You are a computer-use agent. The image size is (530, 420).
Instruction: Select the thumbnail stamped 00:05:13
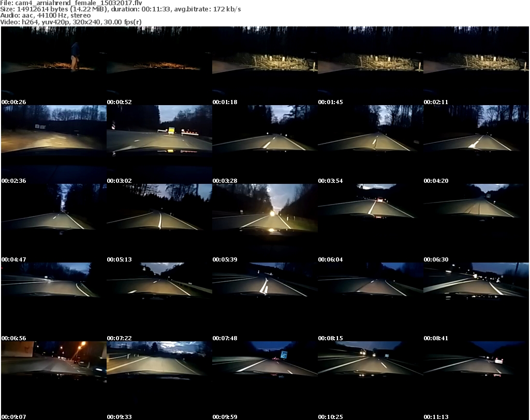(159, 224)
